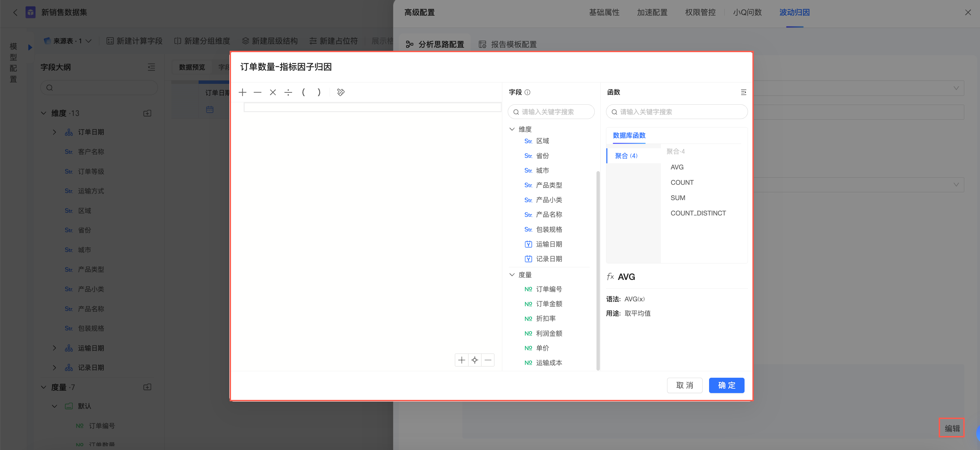Click the center-locate icon in editor
980x450 pixels.
[474, 360]
